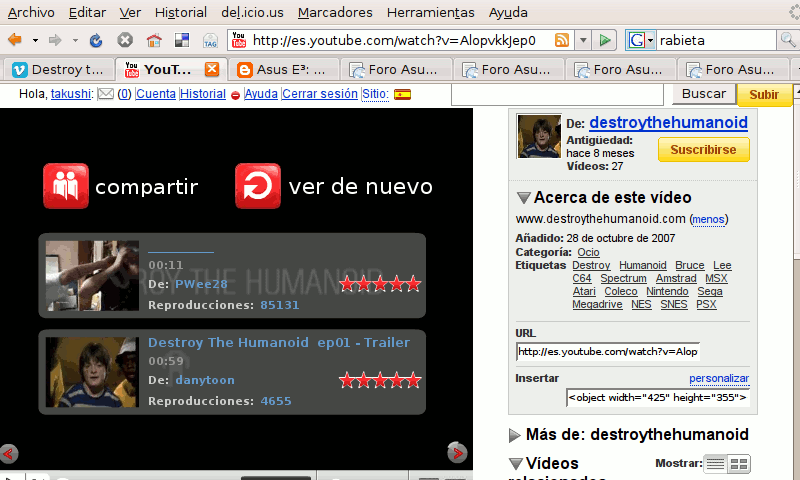Collapse the Vídeos relacionados section
Image resolution: width=800 pixels, height=480 pixels.
pyautogui.click(x=516, y=463)
